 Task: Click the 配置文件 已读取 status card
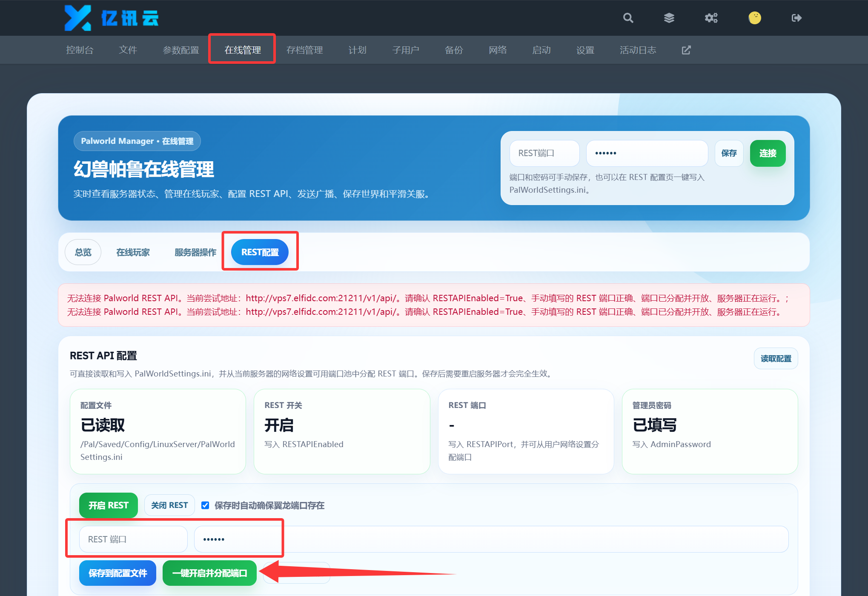coord(158,431)
